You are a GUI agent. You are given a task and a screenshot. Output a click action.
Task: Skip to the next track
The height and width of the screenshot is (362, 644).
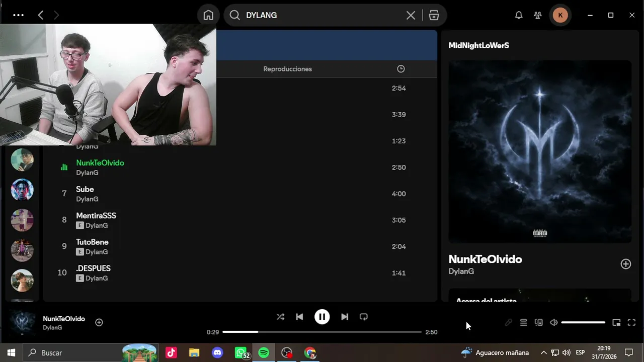point(345,317)
